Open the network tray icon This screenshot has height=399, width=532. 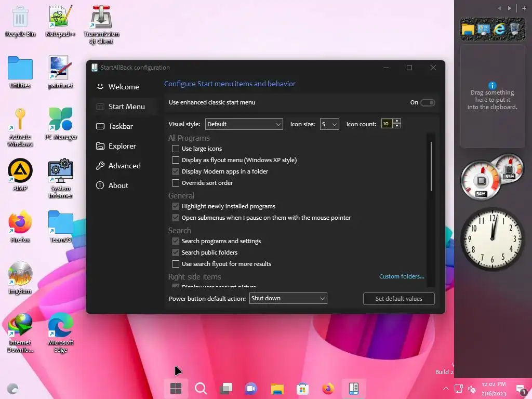459,389
